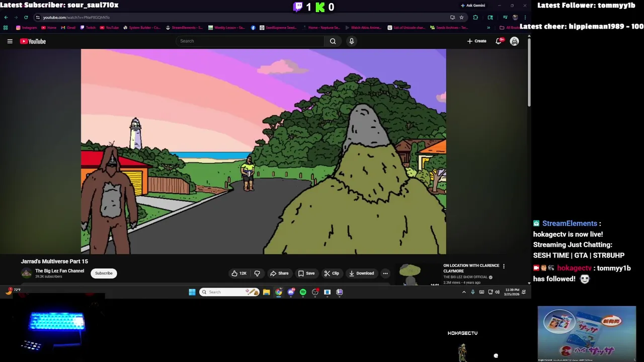Like the video with 12K likes
This screenshot has width=644, height=362.
(239, 274)
